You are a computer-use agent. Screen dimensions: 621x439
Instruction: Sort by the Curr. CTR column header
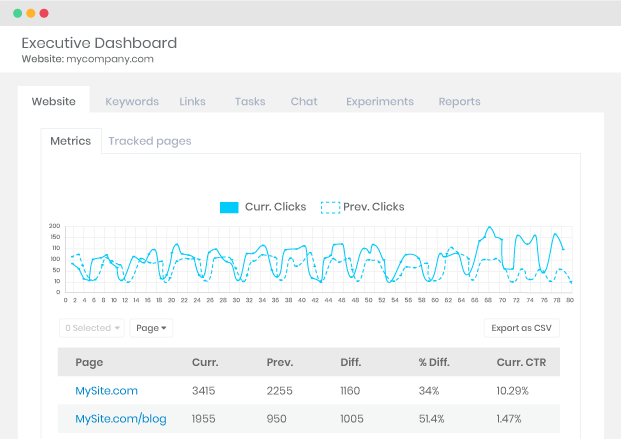[x=521, y=362]
